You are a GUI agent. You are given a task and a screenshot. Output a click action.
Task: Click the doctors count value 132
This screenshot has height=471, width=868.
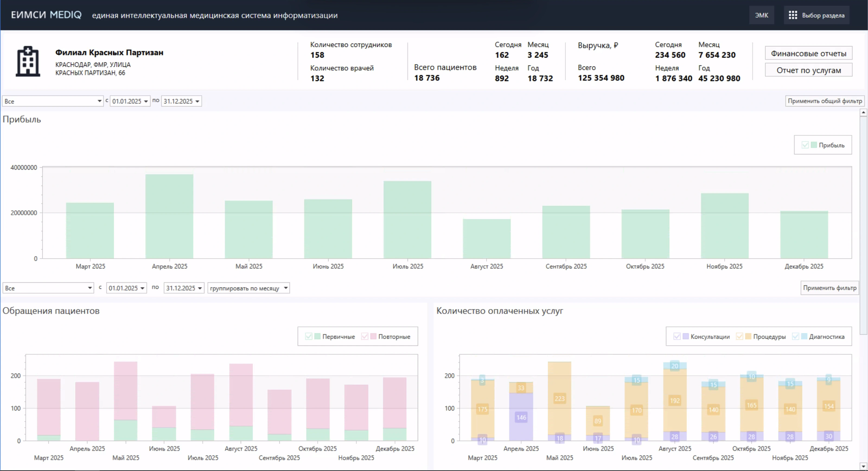[x=317, y=78]
